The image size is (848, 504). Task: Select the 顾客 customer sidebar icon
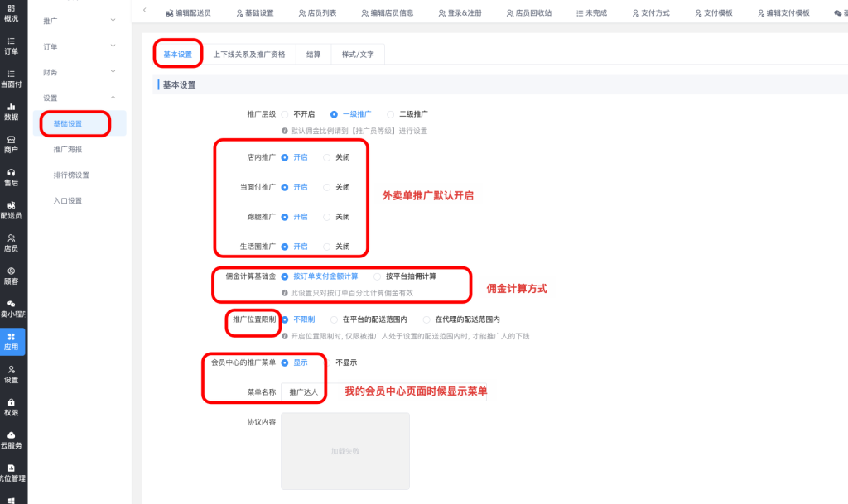(x=12, y=276)
